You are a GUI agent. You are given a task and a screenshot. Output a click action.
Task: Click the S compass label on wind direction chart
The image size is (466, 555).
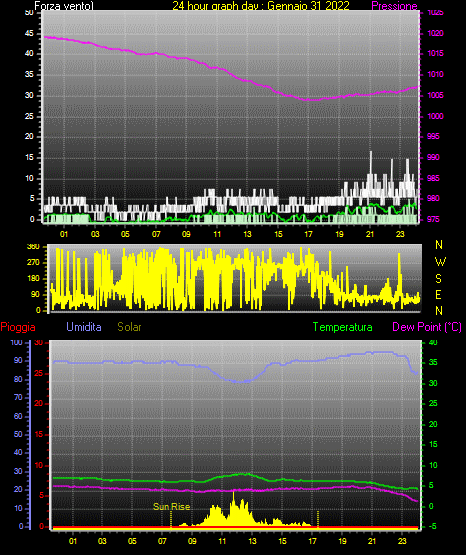click(438, 279)
